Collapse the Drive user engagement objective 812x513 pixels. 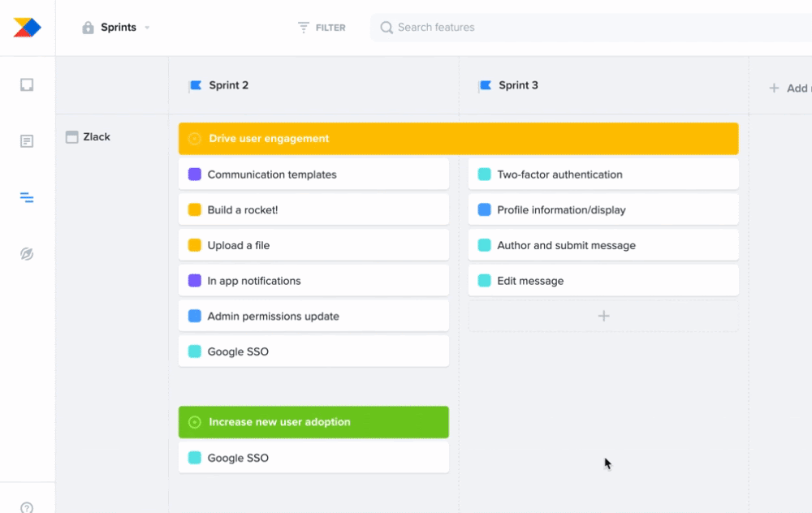[x=194, y=139]
